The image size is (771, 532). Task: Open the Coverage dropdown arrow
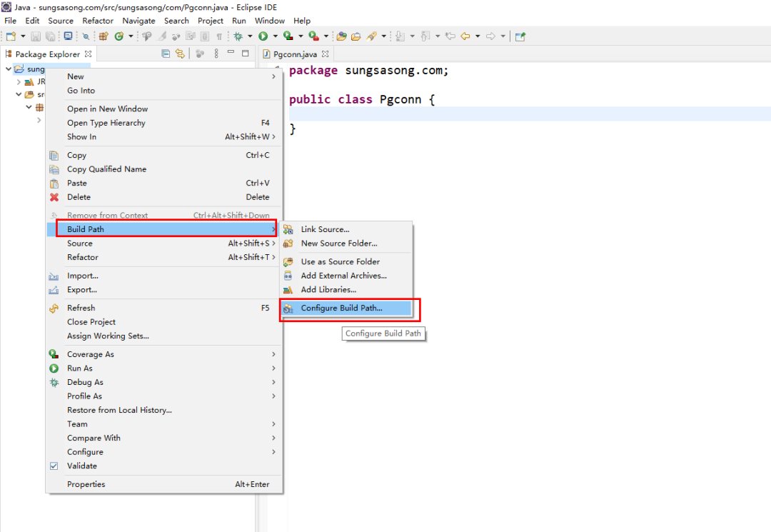click(x=301, y=36)
